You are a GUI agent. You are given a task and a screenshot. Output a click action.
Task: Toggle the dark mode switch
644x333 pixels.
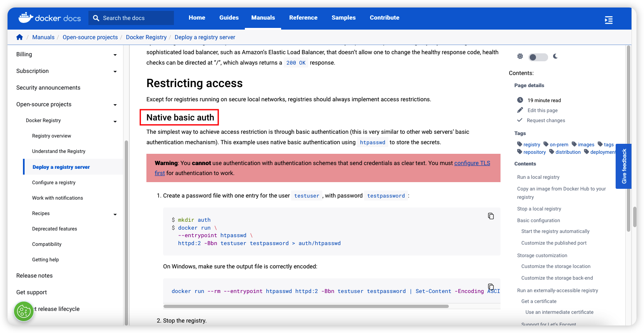pos(538,57)
